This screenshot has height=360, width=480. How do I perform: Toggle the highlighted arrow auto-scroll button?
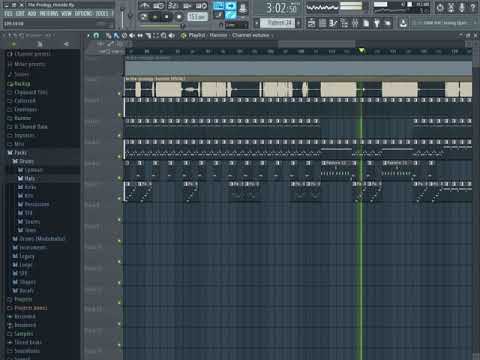pos(230,5)
